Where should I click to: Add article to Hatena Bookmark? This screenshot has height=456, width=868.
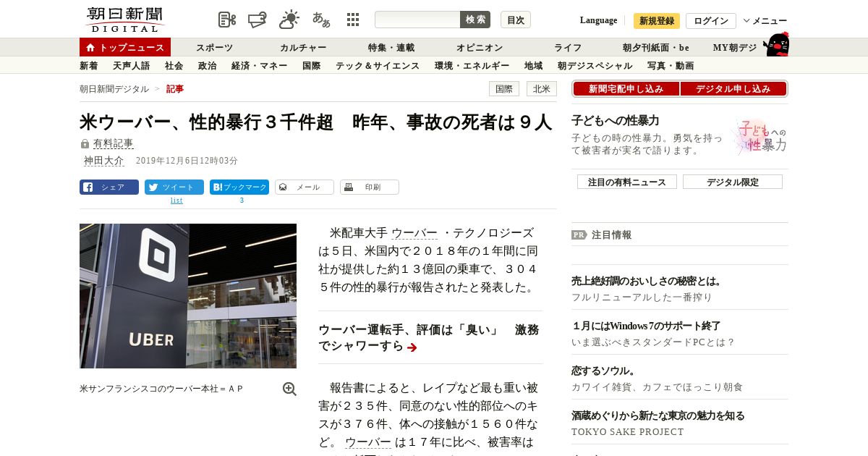coord(239,187)
